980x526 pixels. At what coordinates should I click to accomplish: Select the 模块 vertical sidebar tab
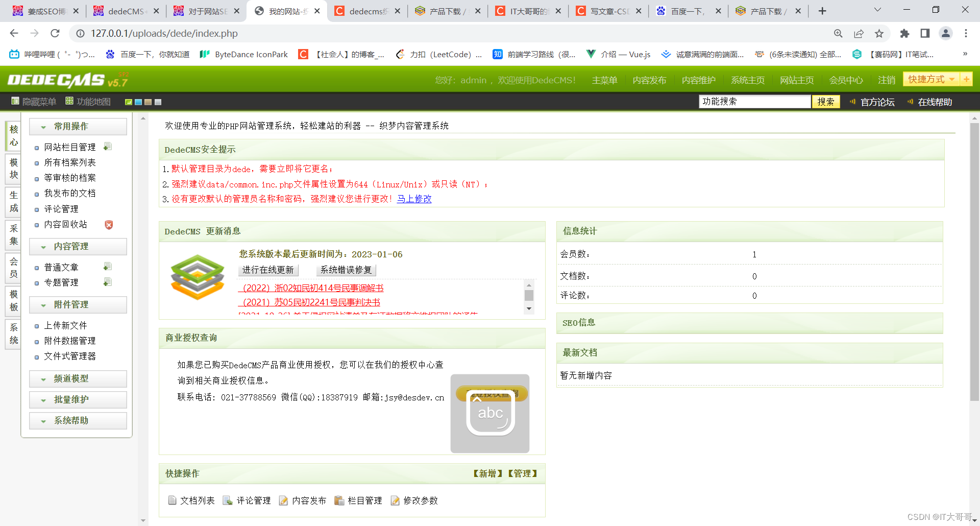tap(13, 169)
